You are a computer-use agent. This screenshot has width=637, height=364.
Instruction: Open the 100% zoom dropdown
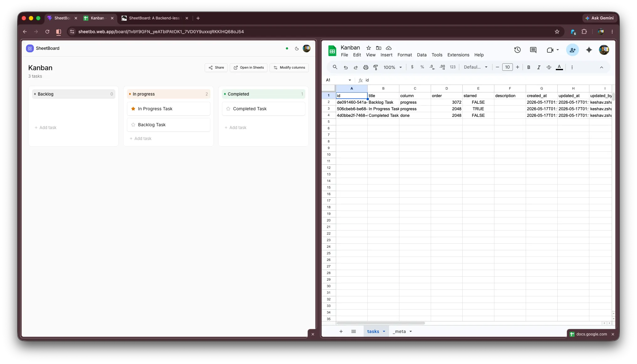pos(392,67)
